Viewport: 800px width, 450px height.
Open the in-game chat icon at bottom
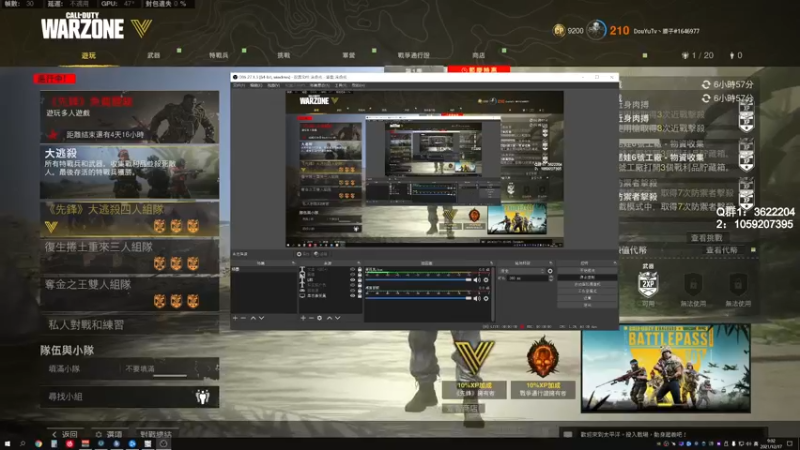point(568,434)
